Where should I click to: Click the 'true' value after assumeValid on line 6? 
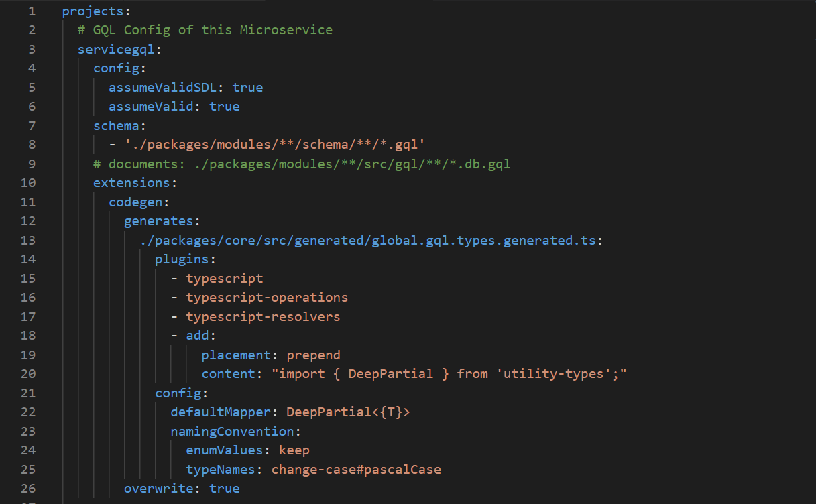coord(224,107)
